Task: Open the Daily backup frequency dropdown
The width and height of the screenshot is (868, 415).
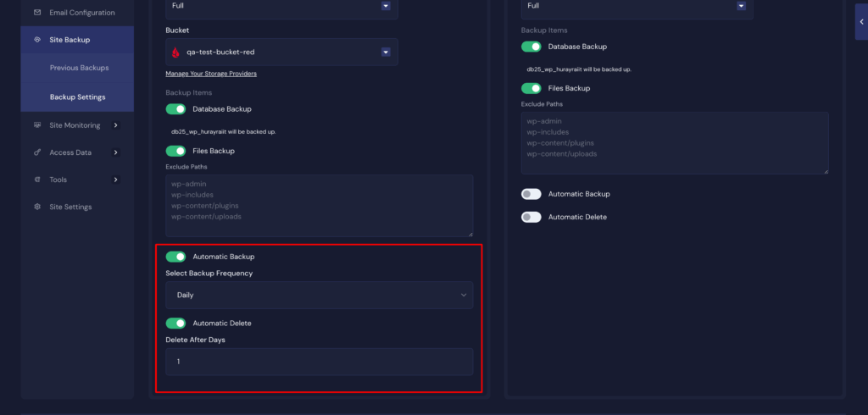Action: pyautogui.click(x=319, y=295)
